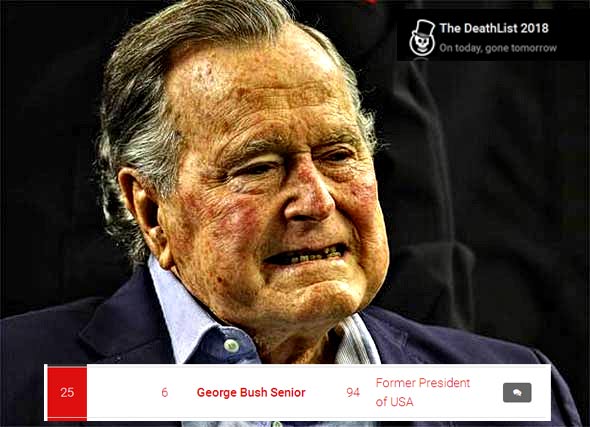Select the previous rank number 6

[164, 392]
